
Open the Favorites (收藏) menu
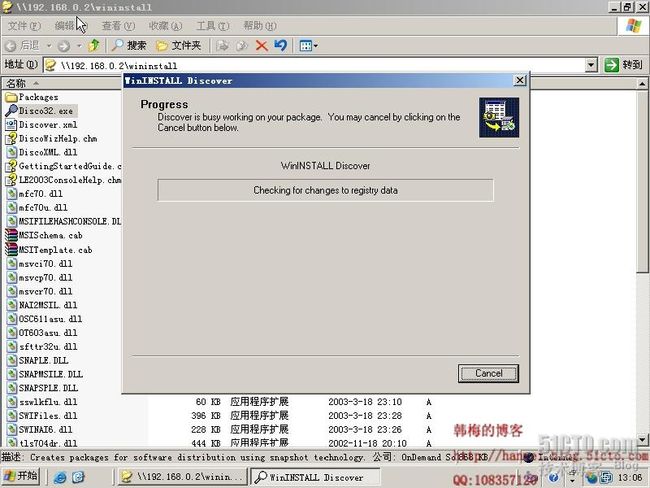pos(165,26)
